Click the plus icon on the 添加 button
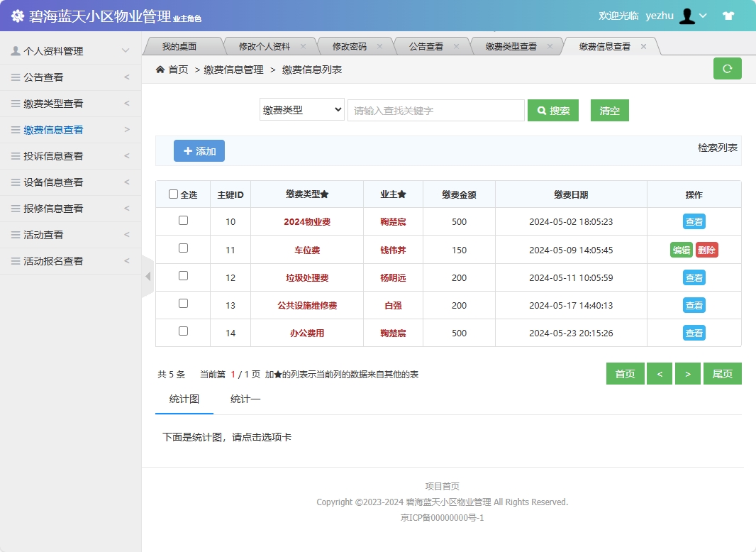 coord(187,150)
